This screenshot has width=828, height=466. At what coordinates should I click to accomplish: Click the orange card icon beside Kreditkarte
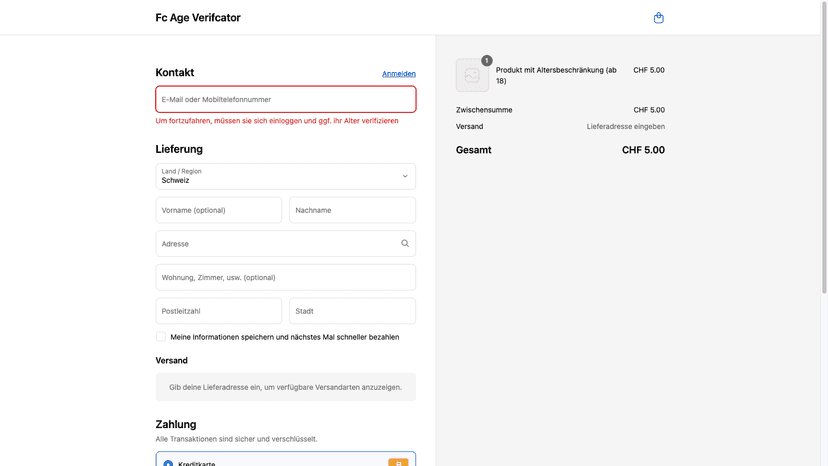[398, 462]
